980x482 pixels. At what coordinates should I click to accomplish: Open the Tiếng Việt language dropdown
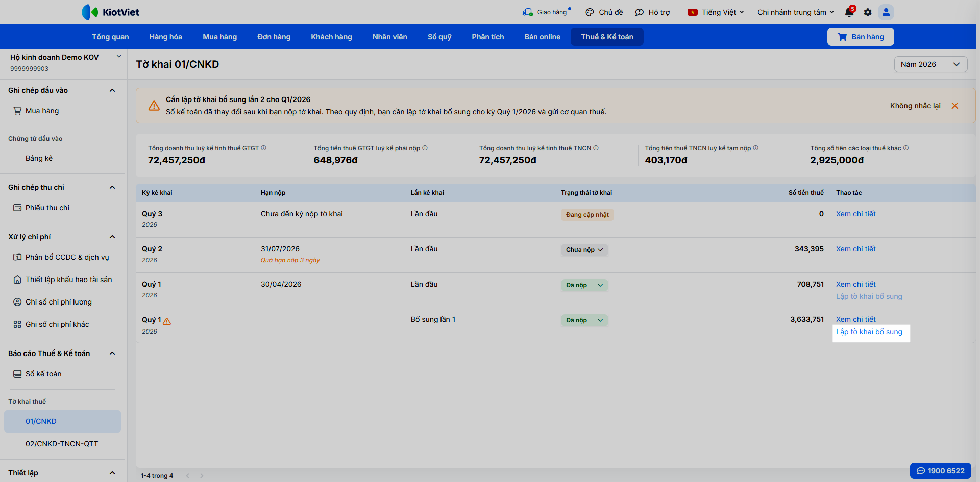[x=716, y=12]
